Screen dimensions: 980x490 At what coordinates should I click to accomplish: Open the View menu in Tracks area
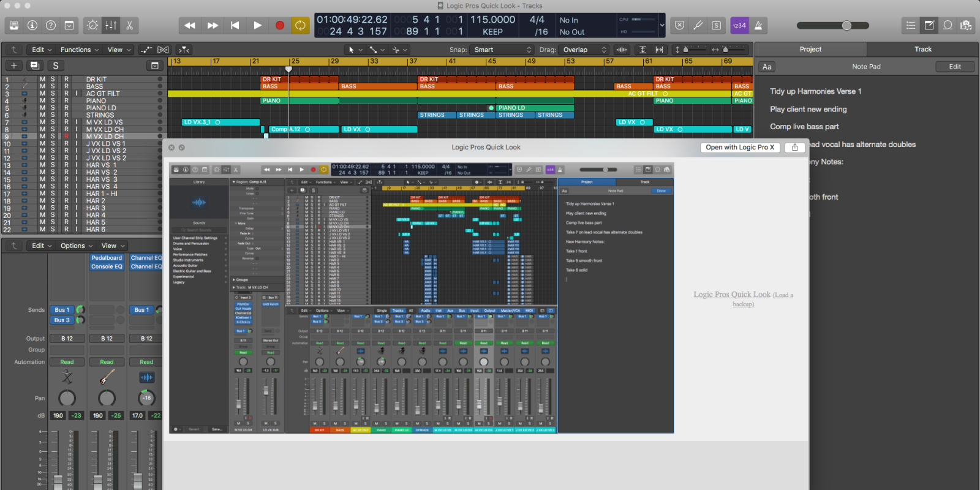pyautogui.click(x=119, y=50)
